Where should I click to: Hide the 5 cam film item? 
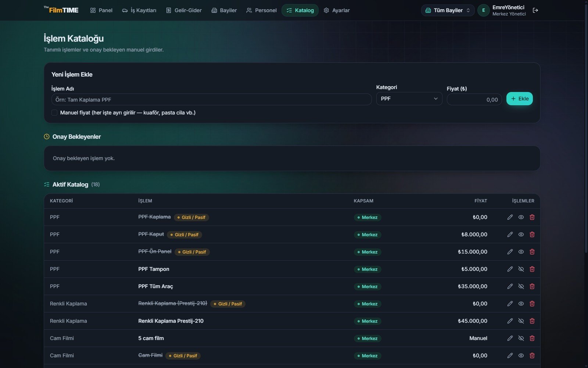(x=521, y=338)
